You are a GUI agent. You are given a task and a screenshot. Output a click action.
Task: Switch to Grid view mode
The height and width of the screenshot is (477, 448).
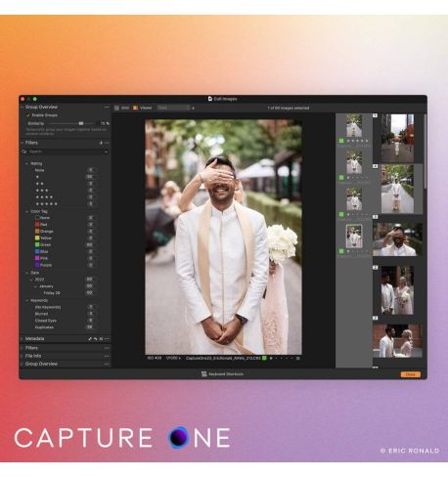click(x=121, y=108)
